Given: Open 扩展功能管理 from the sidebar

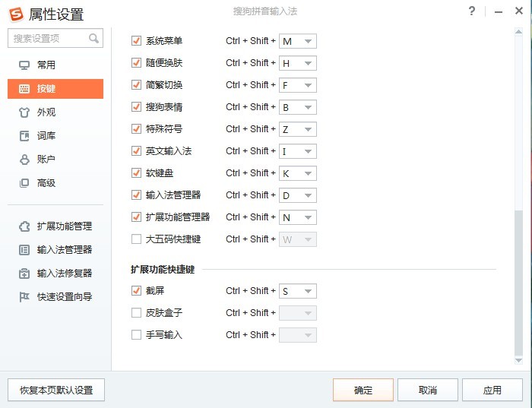Looking at the screenshot, I should click(x=55, y=226).
